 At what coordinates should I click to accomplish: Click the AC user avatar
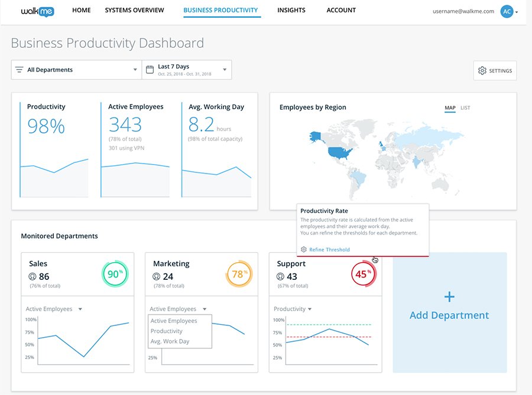click(x=507, y=11)
